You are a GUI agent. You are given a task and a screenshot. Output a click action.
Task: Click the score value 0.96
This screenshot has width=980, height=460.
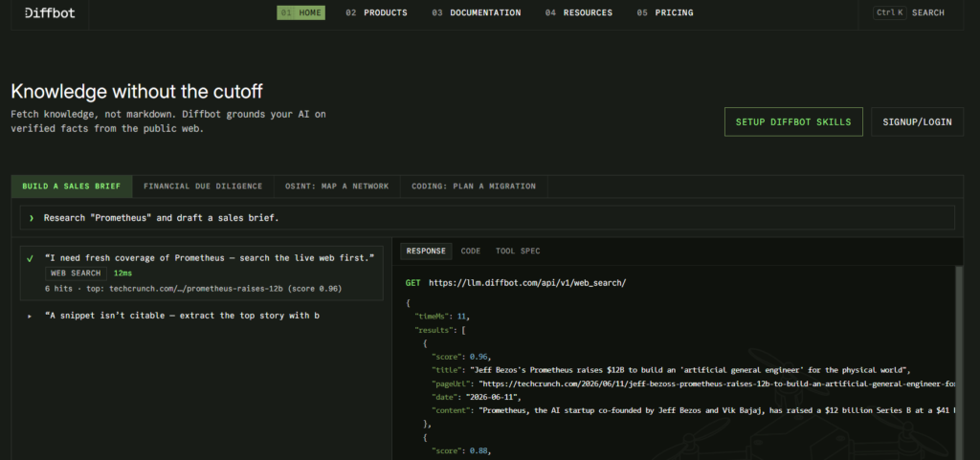479,357
